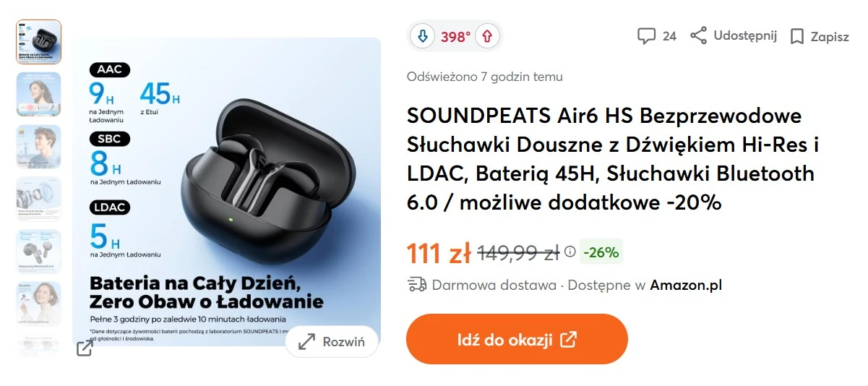Click the info icon beside the crossed-out price
This screenshot has height=386, width=868.
[570, 252]
